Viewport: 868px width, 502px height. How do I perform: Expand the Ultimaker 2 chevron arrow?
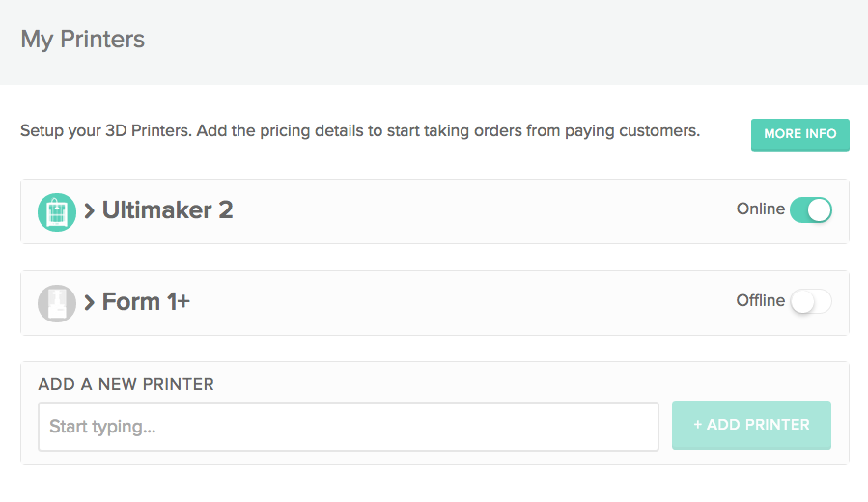(90, 211)
